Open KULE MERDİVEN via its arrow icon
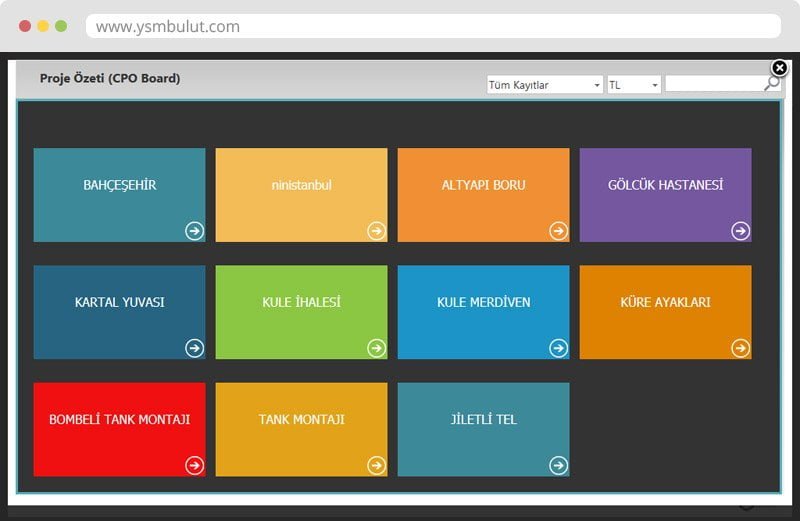800x521 pixels. pyautogui.click(x=558, y=348)
